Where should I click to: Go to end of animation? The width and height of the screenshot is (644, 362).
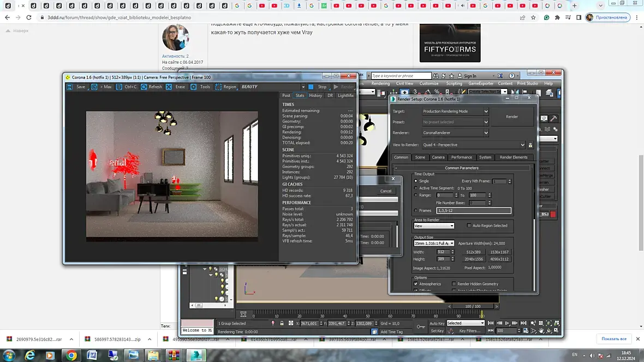click(x=523, y=323)
